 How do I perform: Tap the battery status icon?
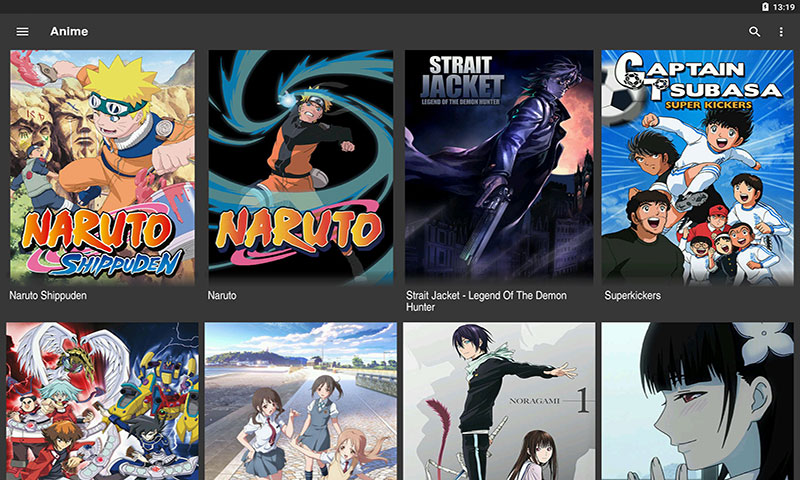pos(765,7)
